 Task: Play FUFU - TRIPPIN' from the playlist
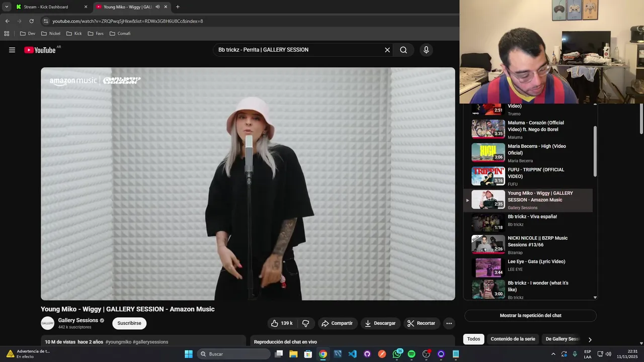pos(528,176)
